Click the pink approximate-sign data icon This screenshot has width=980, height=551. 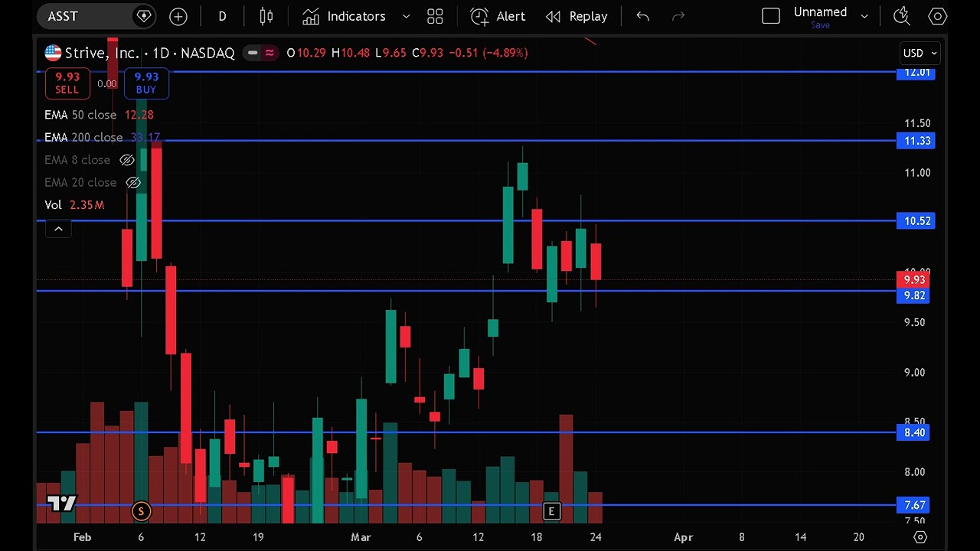tap(270, 53)
